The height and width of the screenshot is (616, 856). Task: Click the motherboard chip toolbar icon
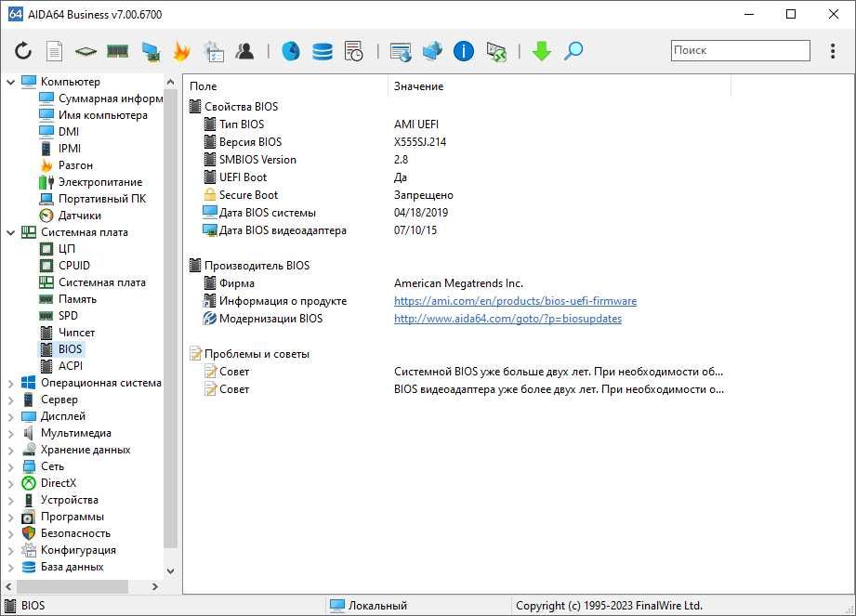pos(86,52)
